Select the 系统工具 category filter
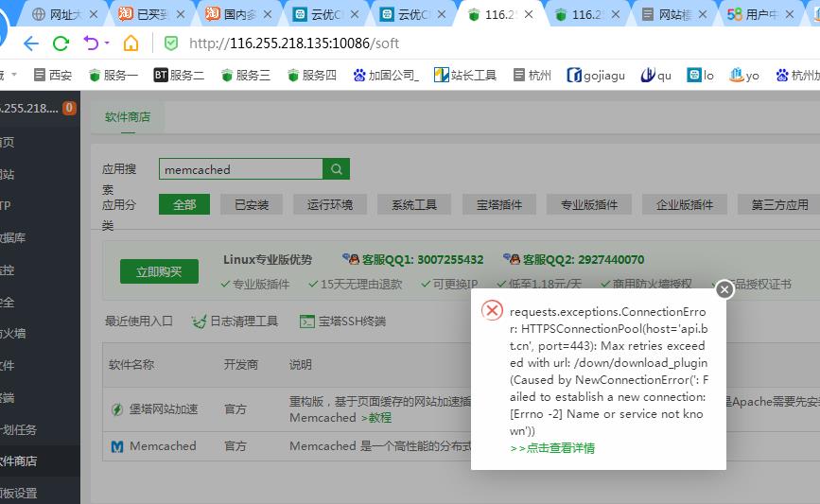 tap(414, 204)
